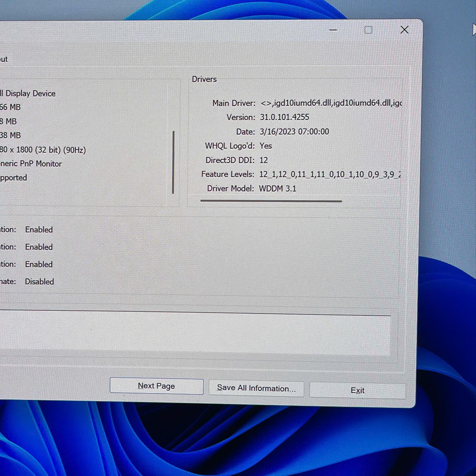Click the Device panel vertical scrollbar
Screen dimensions: 476x476
pyautogui.click(x=173, y=162)
